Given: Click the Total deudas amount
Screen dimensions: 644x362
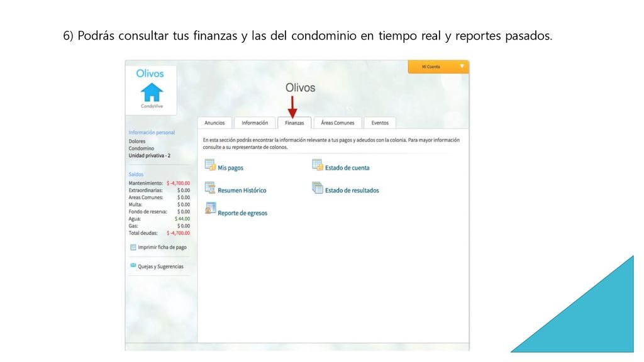Looking at the screenshot, I should point(178,233).
